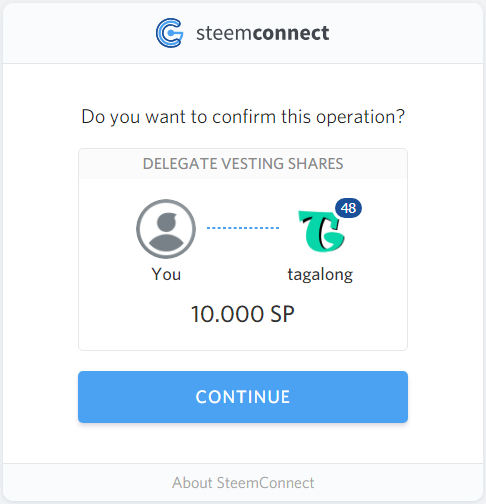
Task: Click the DELEGATE VESTING SHARES header
Action: 243,164
